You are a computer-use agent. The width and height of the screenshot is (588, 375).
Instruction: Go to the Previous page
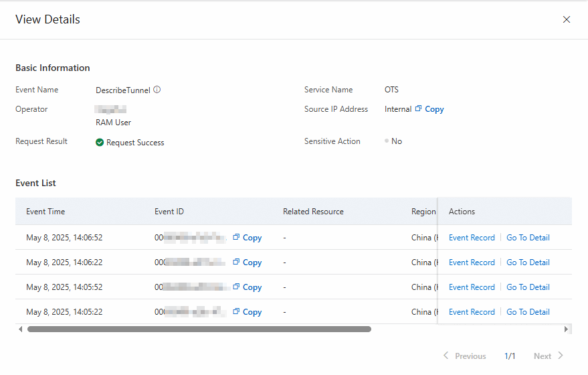click(x=465, y=356)
